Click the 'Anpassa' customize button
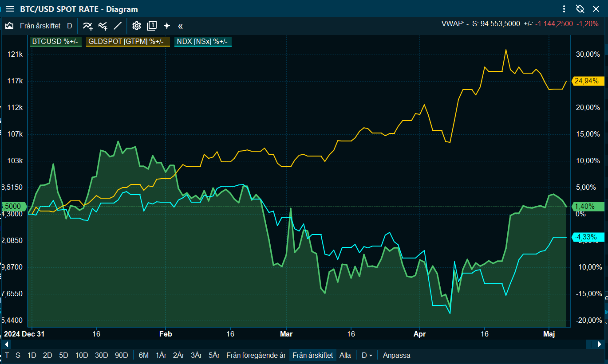 (397, 355)
